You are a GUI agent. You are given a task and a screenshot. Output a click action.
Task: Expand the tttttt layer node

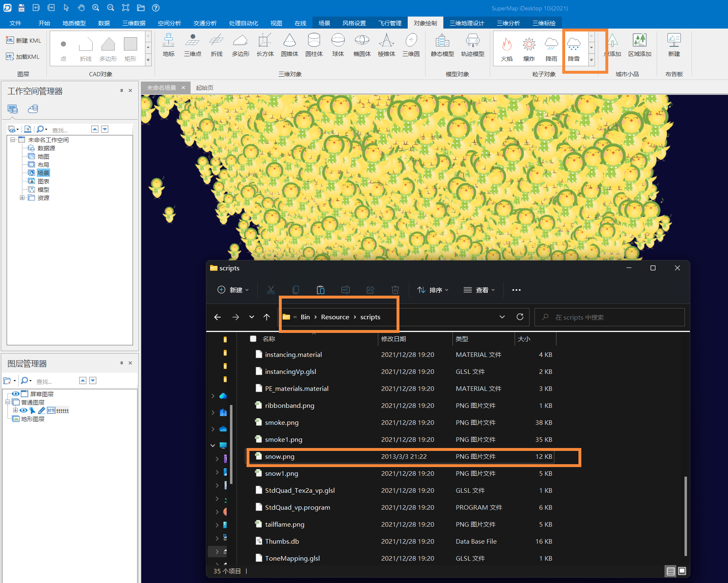click(x=15, y=410)
